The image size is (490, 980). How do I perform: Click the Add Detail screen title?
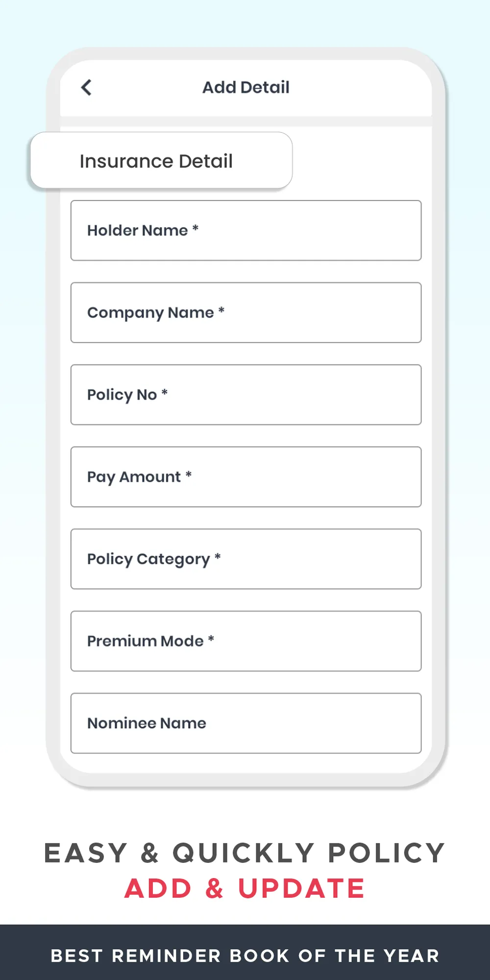[246, 87]
